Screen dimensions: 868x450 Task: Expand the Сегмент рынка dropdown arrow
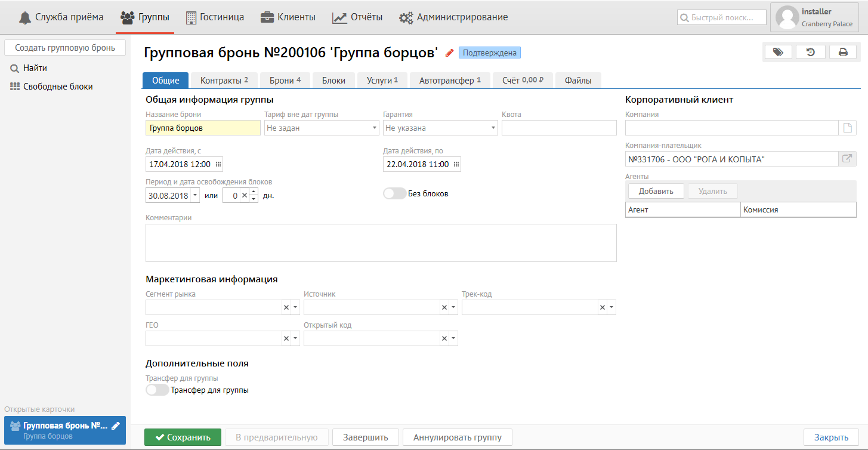(295, 307)
